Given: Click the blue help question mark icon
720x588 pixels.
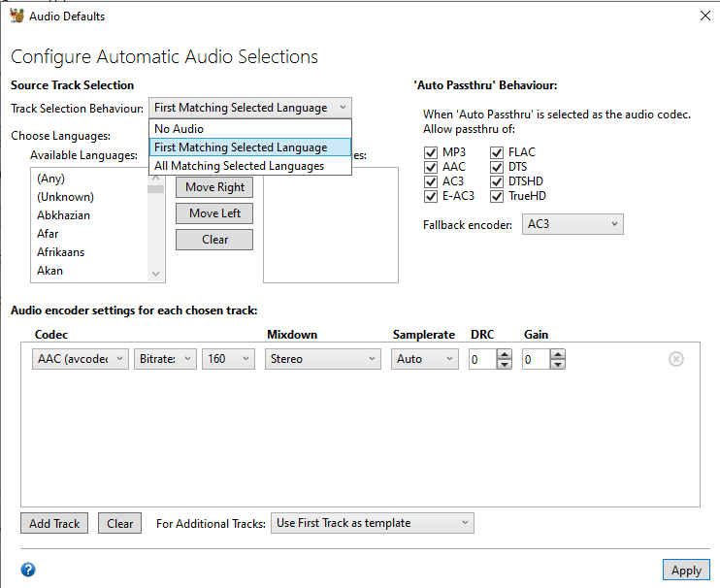Looking at the screenshot, I should tap(28, 570).
